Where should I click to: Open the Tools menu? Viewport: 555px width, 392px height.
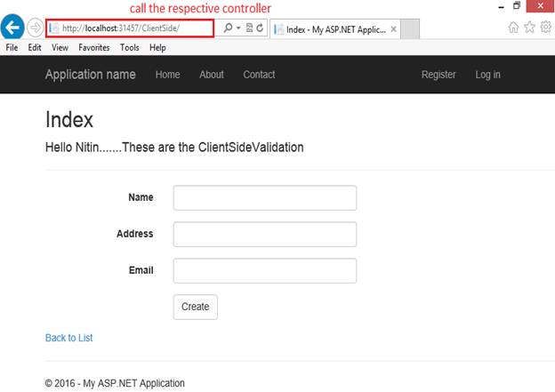coord(130,47)
